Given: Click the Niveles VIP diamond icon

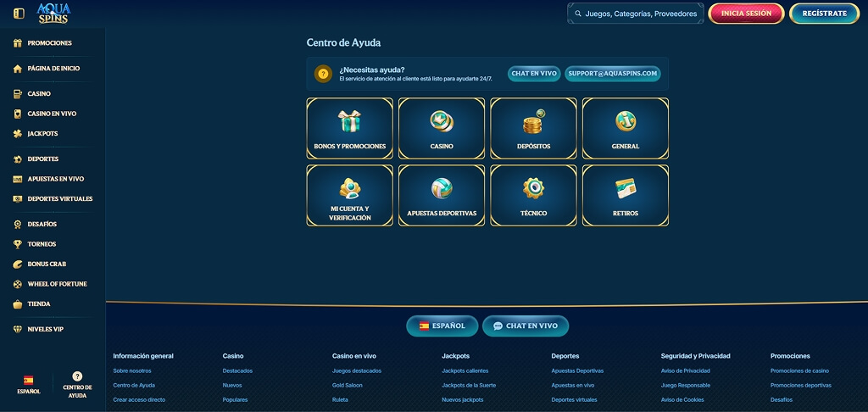Looking at the screenshot, I should coord(18,330).
